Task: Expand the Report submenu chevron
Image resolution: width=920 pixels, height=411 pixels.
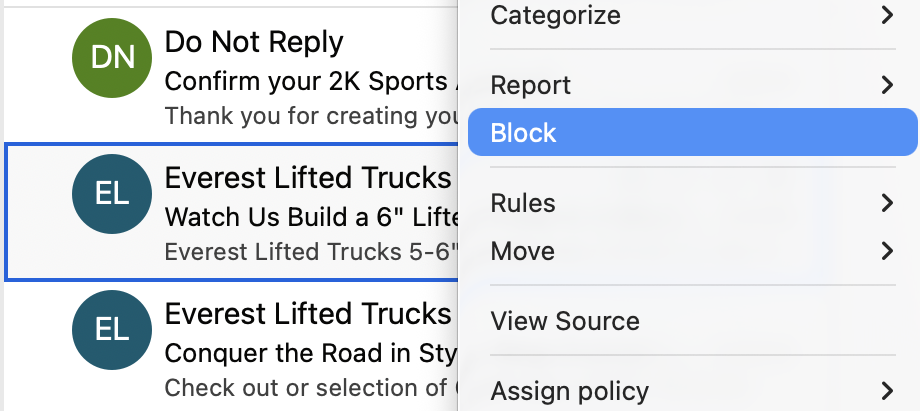Action: [x=886, y=85]
